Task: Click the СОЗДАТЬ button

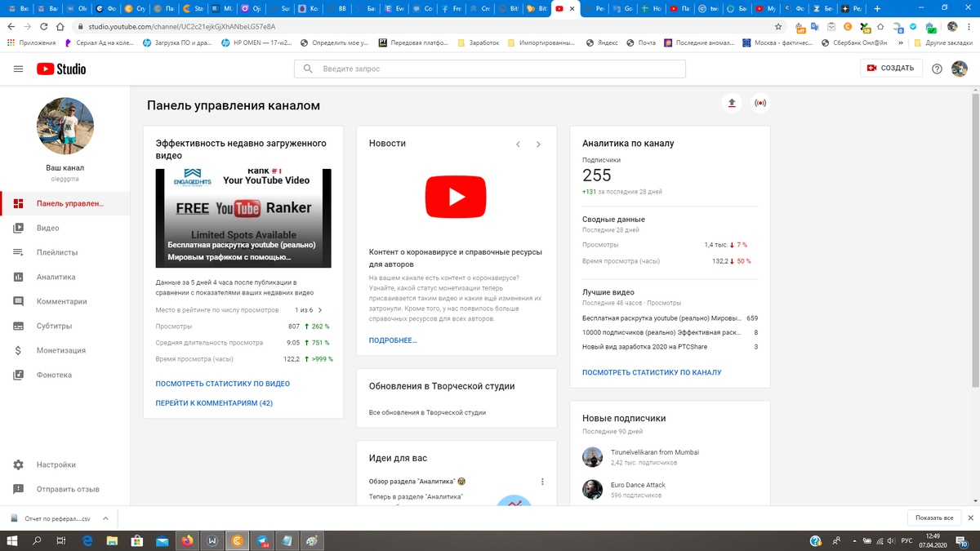Action: [x=891, y=69]
